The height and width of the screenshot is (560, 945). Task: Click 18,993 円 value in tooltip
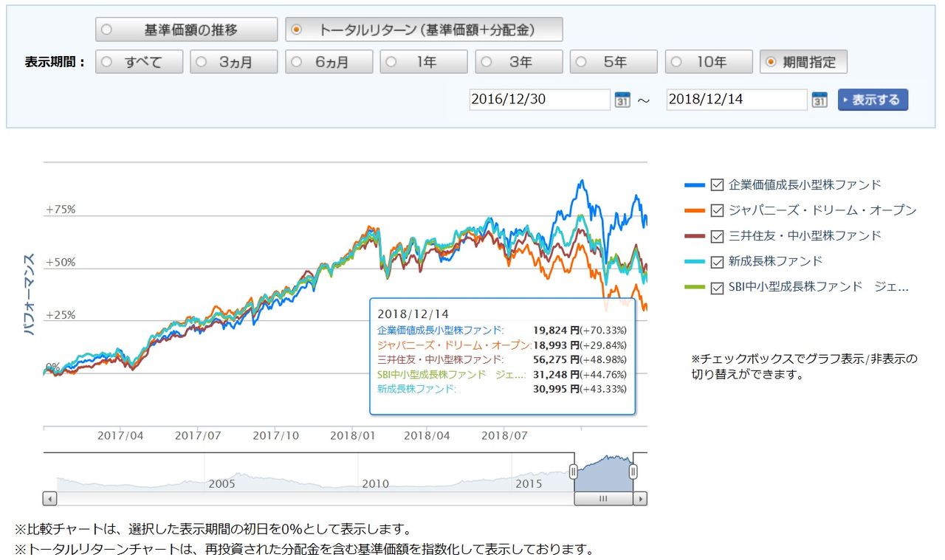point(556,345)
